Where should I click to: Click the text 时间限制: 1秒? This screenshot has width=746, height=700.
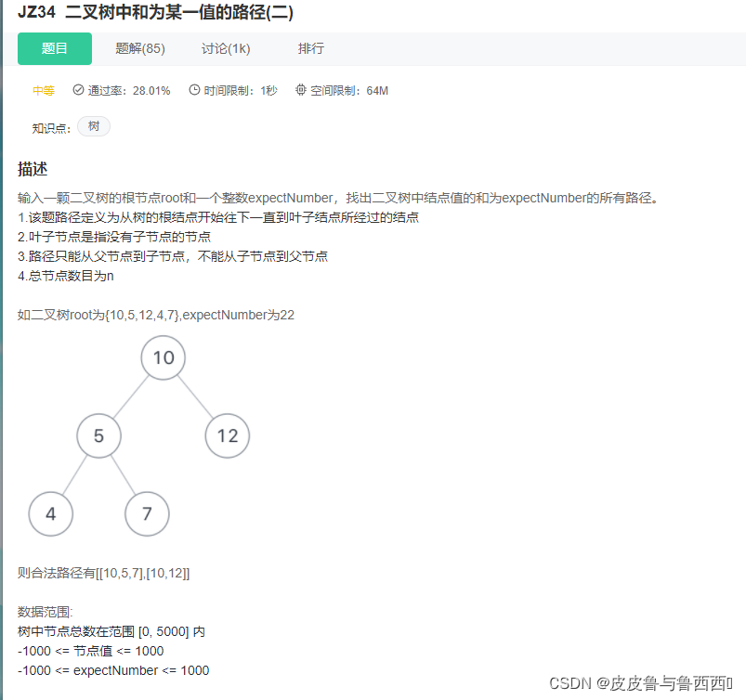point(241,90)
